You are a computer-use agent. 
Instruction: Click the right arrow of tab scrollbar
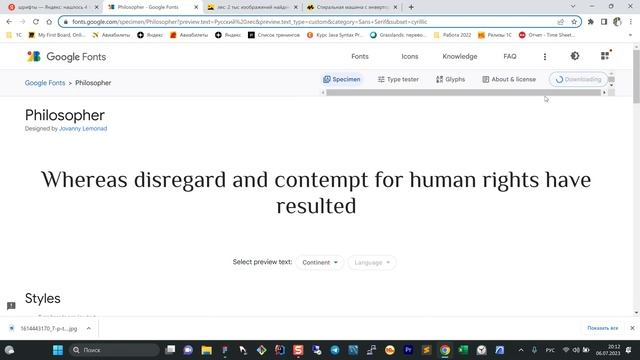click(604, 93)
